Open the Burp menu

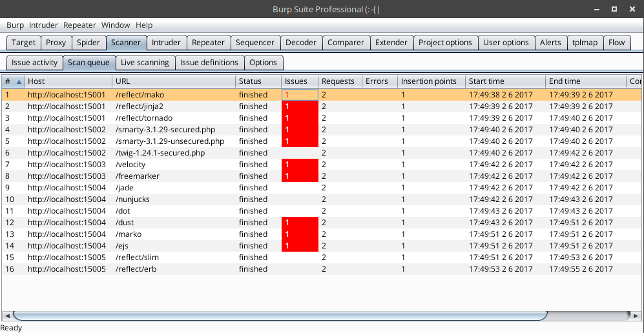pyautogui.click(x=15, y=25)
